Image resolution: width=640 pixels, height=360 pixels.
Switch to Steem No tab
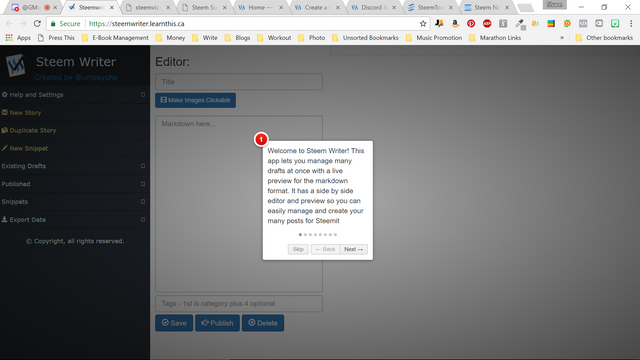(487, 7)
